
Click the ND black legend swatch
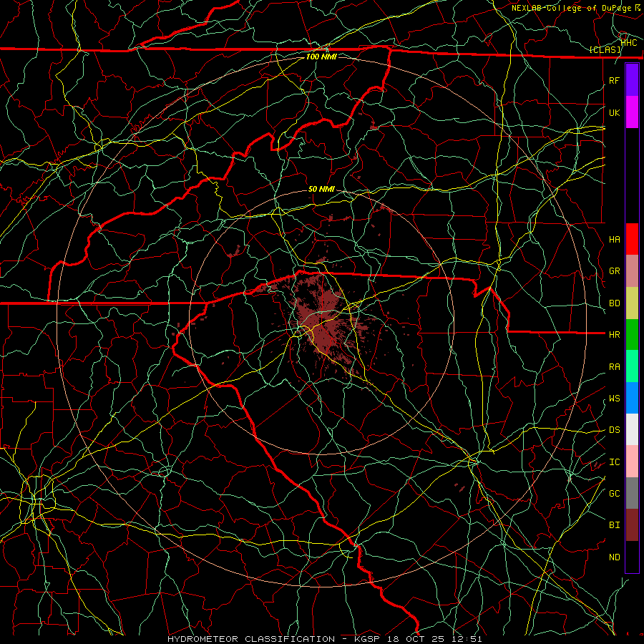[632, 557]
